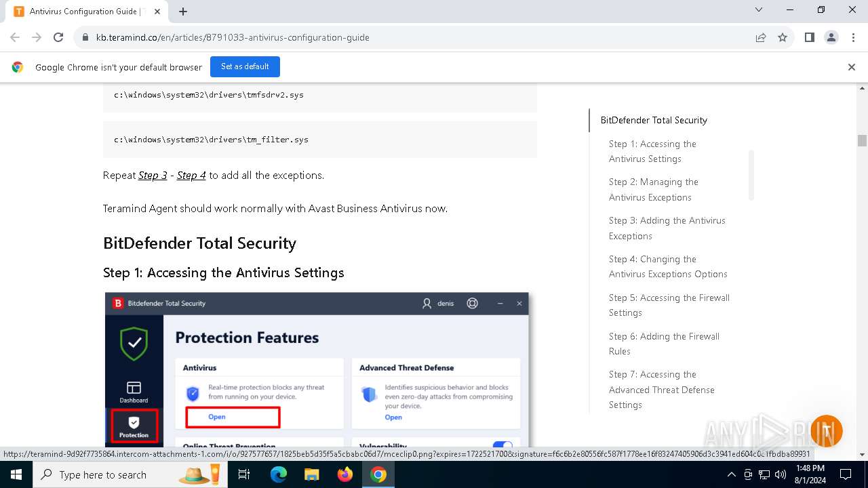Launch Firefox from the taskbar
The height and width of the screenshot is (488, 868).
[x=345, y=474]
